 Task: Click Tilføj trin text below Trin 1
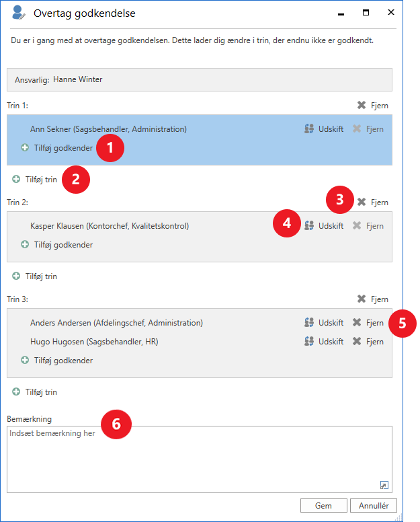point(41,180)
